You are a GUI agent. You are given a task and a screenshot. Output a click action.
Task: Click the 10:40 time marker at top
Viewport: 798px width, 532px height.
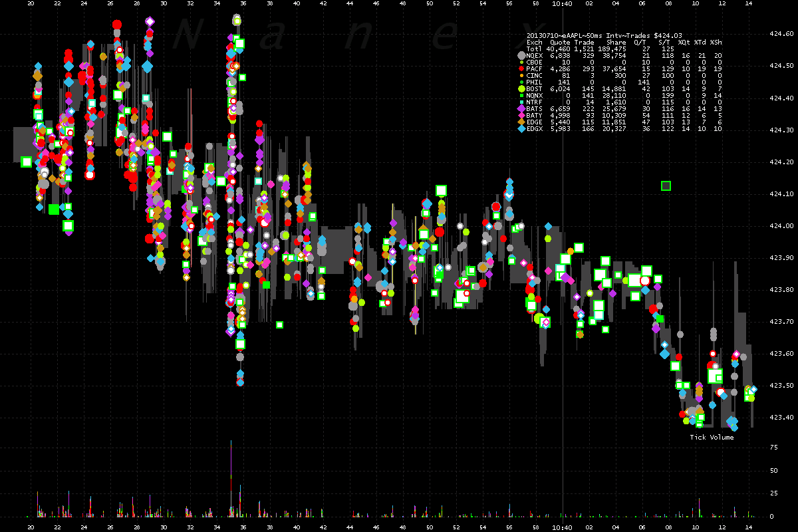click(563, 3)
